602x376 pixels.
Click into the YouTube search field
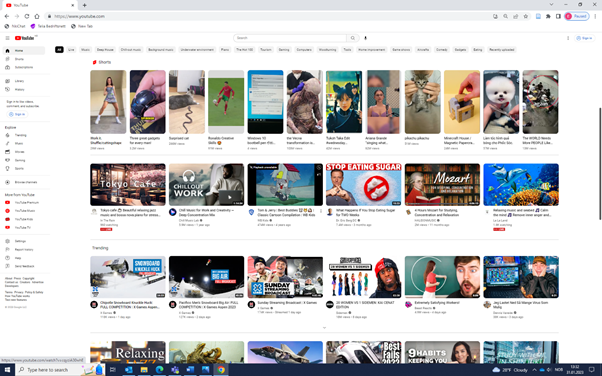[x=290, y=38]
